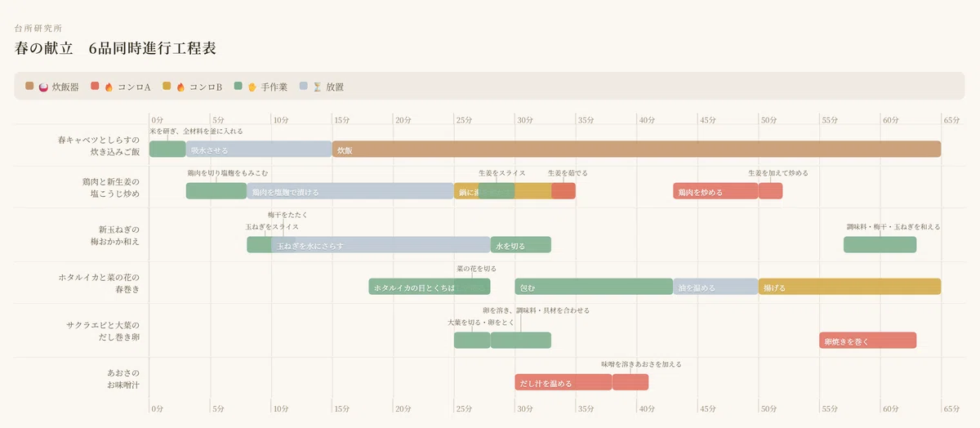
Task: Select the brown 炊飯器 legend swatch
Action: [x=29, y=86]
